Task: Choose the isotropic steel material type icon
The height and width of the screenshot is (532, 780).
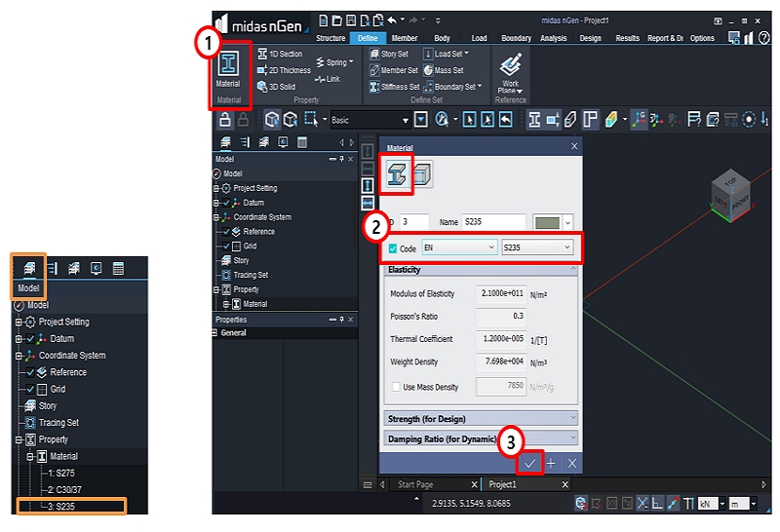Action: (x=397, y=173)
